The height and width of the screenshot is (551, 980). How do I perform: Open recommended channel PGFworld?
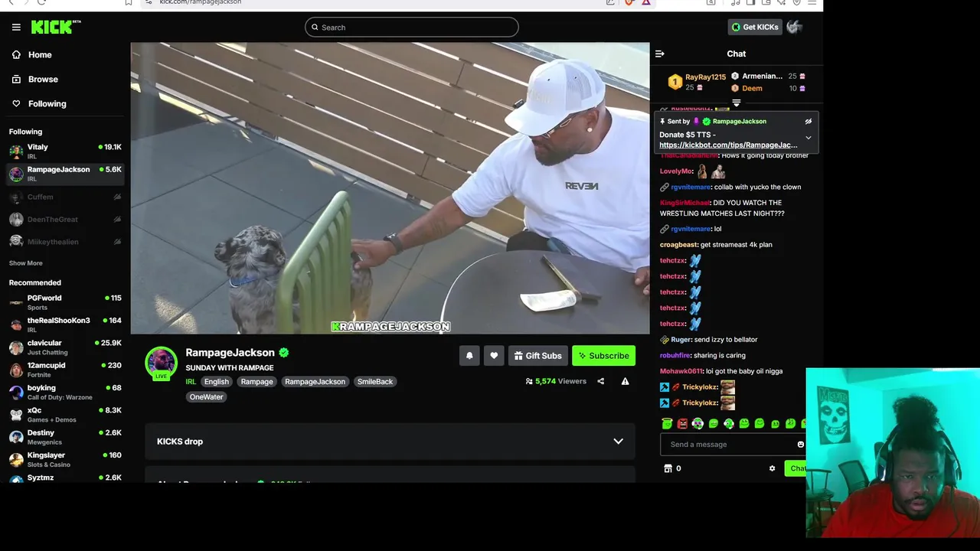65,302
